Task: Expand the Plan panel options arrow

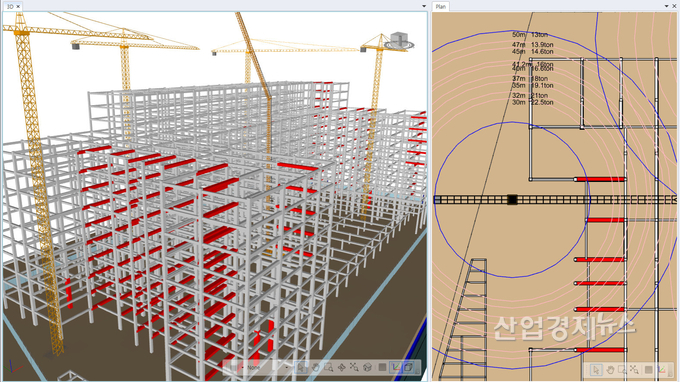Action: (667, 6)
